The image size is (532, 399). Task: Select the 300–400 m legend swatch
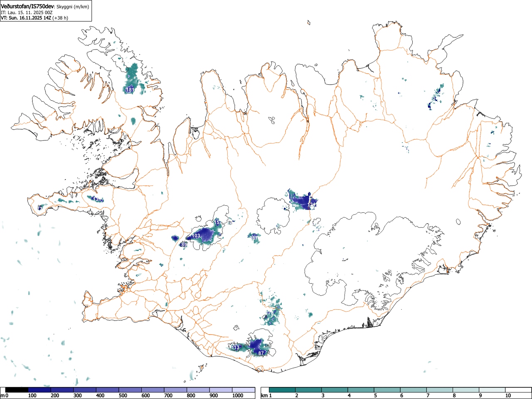[x=85, y=390]
